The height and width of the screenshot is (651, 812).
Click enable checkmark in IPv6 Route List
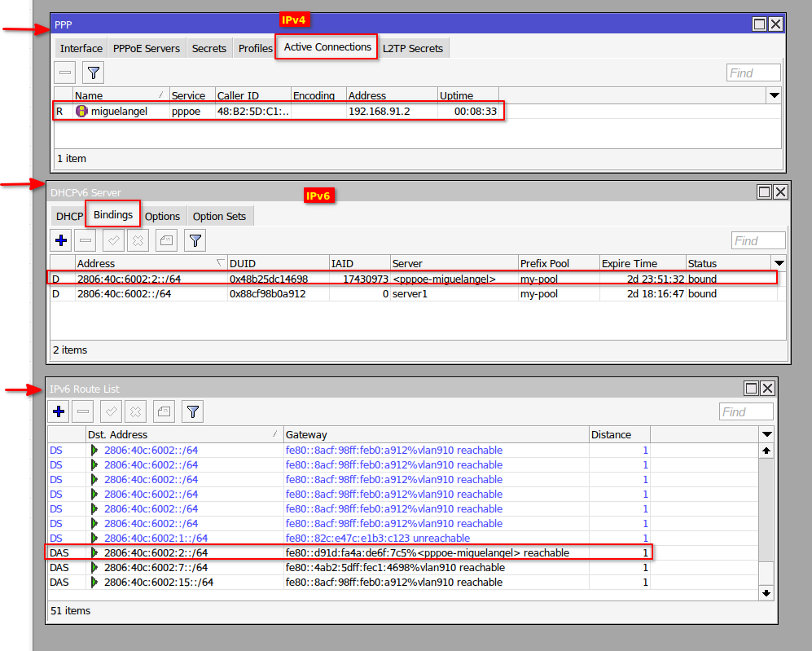(111, 411)
